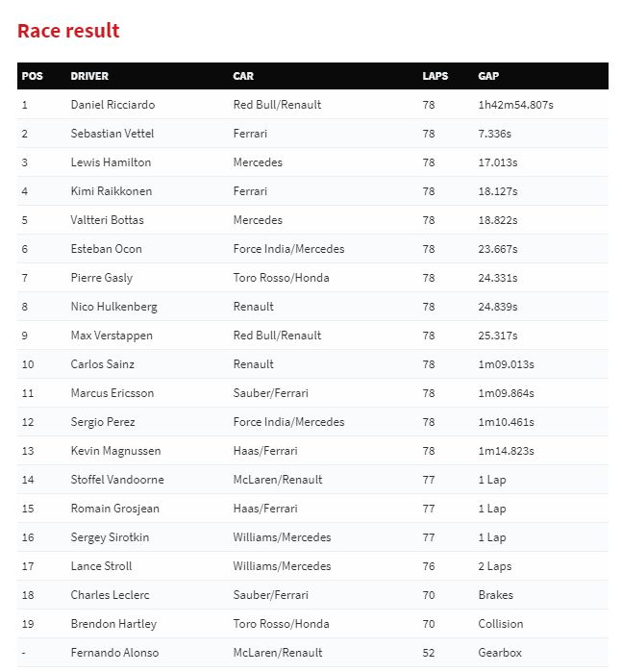The image size is (622, 672).
Task: Select Carlos Sainz's gap 1m09.013s
Action: tap(506, 364)
